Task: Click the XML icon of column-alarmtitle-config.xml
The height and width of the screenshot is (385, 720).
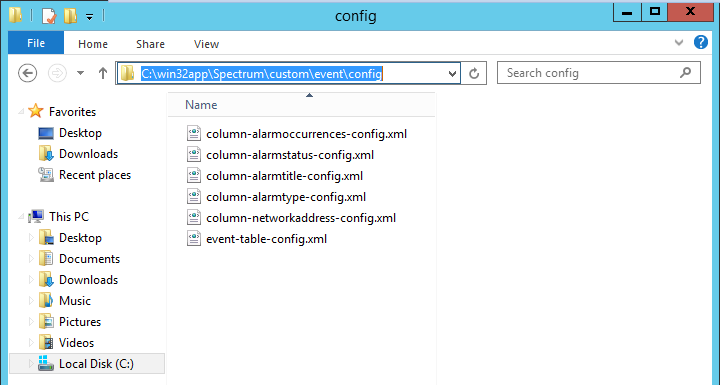Action: (194, 176)
